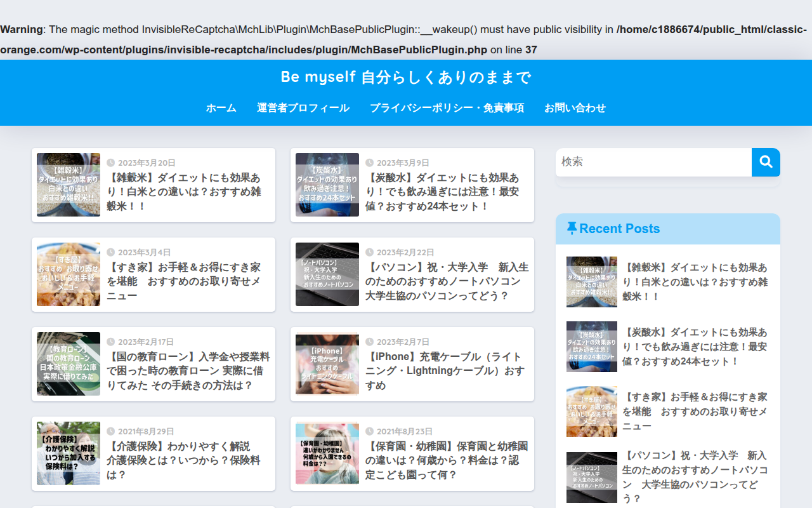Click the pin icon beside Recent Posts
Screen dimensions: 812x508
click(x=572, y=229)
